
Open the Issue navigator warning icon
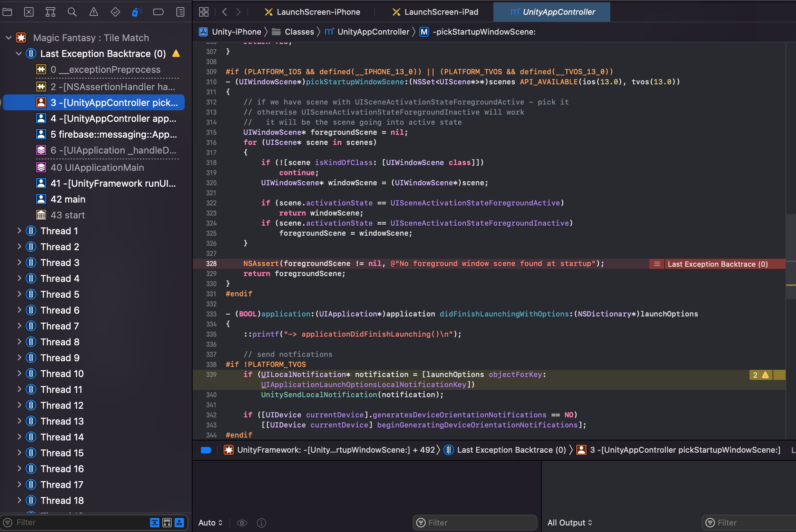tap(94, 12)
